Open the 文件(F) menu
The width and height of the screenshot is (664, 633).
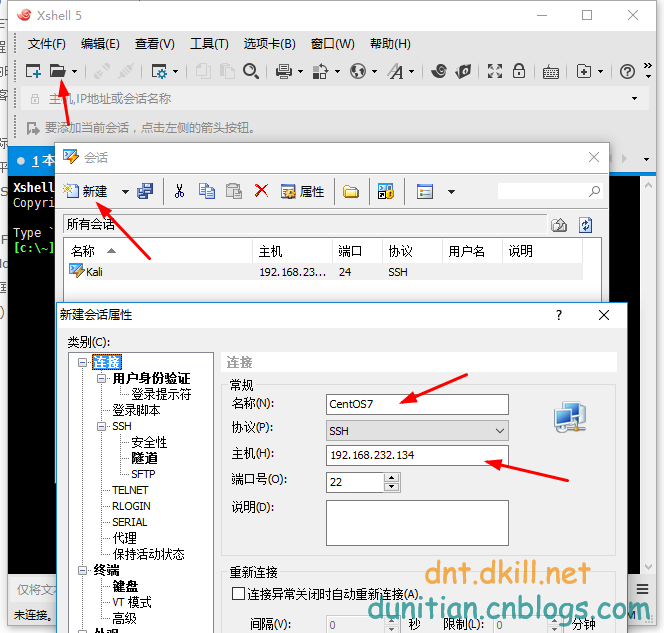[x=47, y=44]
